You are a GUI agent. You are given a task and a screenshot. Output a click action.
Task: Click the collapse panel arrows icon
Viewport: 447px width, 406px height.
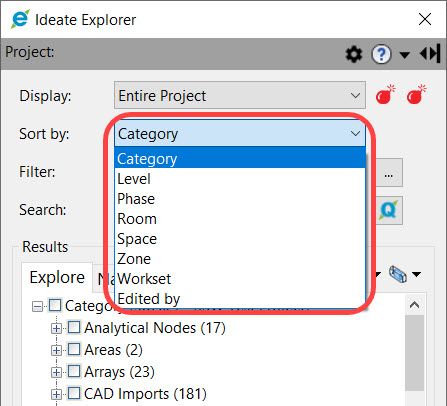[x=430, y=53]
